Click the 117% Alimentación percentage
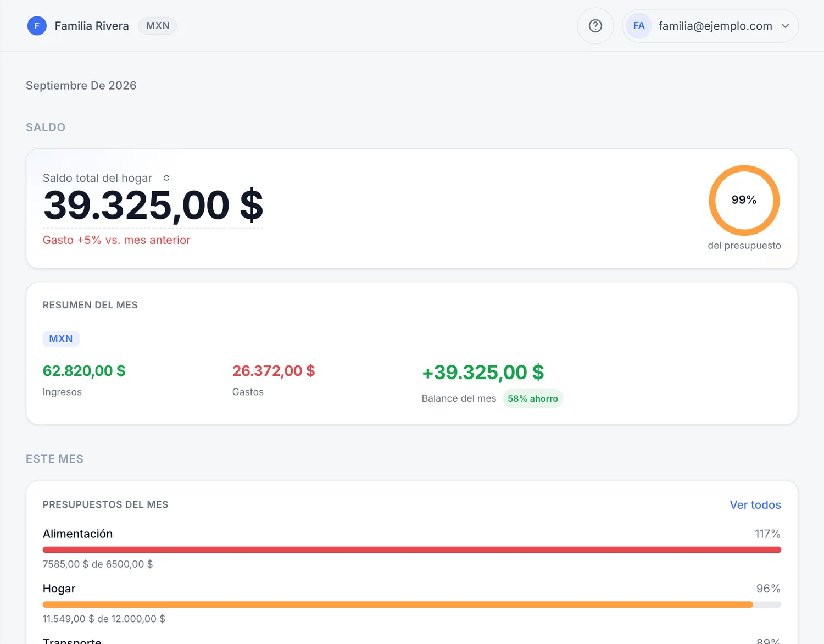Screen dimensions: 824x644 [x=767, y=534]
